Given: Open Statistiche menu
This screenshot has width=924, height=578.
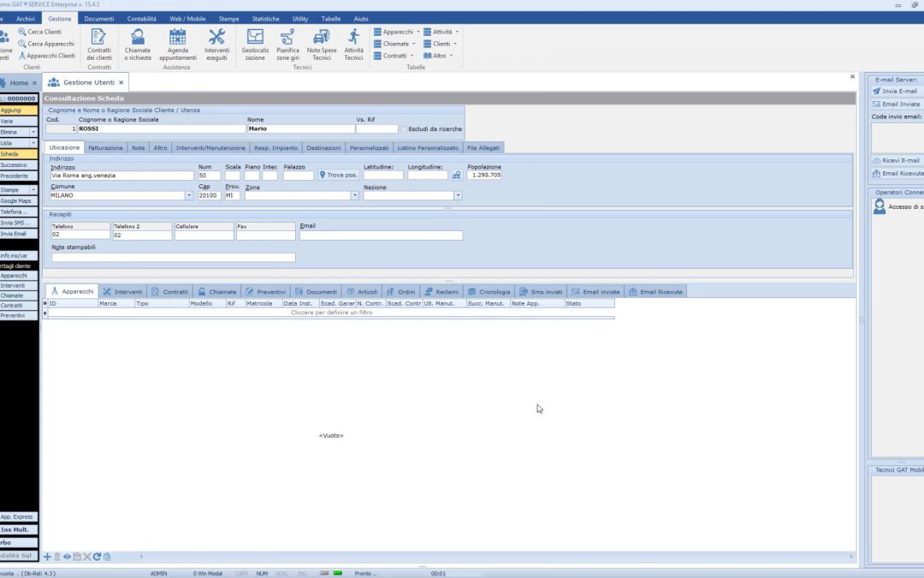Looking at the screenshot, I should pos(265,19).
